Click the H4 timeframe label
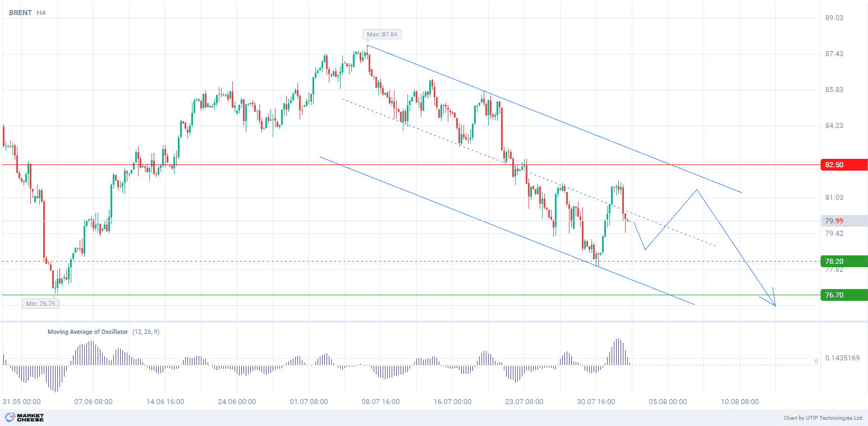Viewport: 868px width, 426px height. [41, 12]
